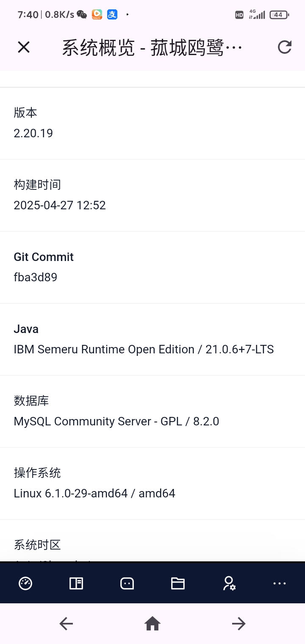Image resolution: width=305 pixels, height=644 pixels.
Task: Go forward with the right arrow
Action: click(239, 623)
